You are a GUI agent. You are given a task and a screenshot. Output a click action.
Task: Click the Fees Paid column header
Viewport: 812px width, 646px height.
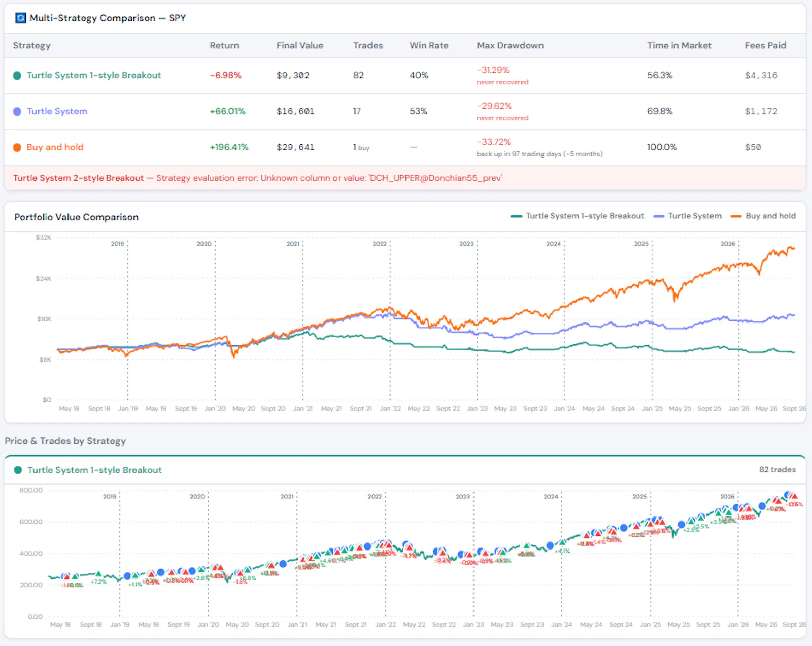(x=765, y=46)
